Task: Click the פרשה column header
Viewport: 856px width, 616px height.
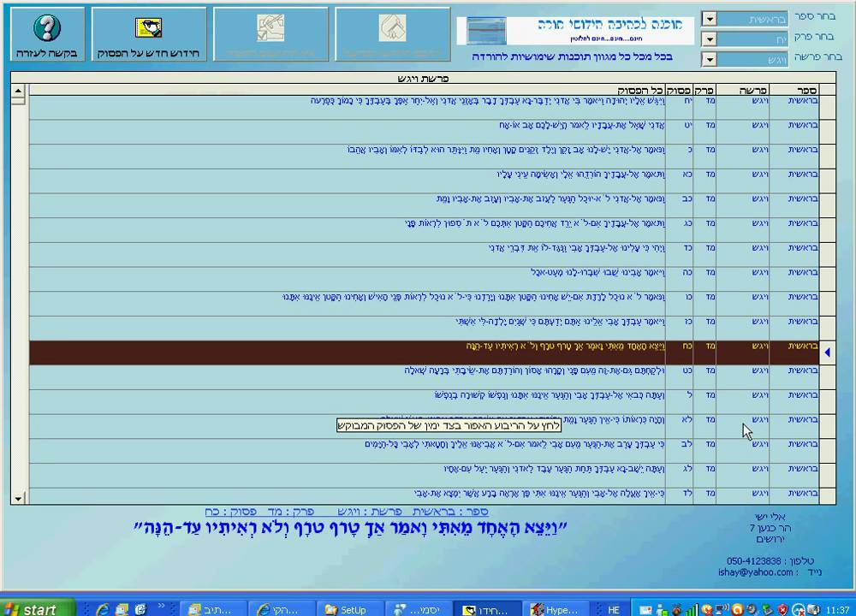Action: [742, 90]
